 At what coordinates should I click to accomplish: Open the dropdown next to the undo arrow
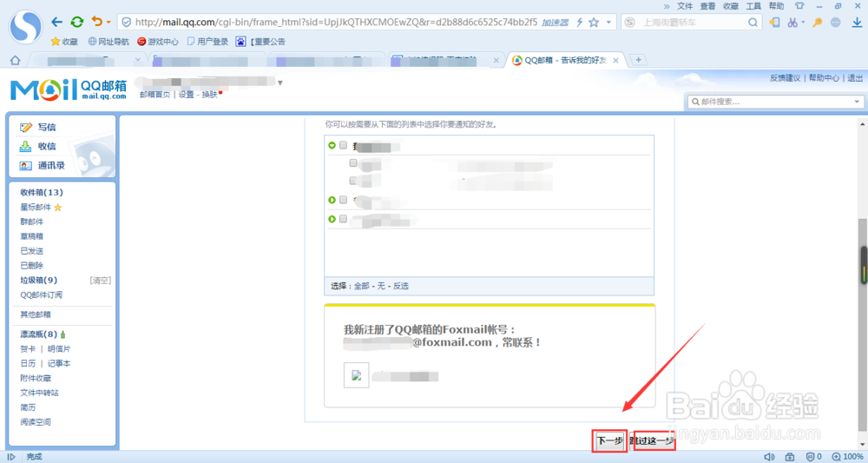[108, 23]
